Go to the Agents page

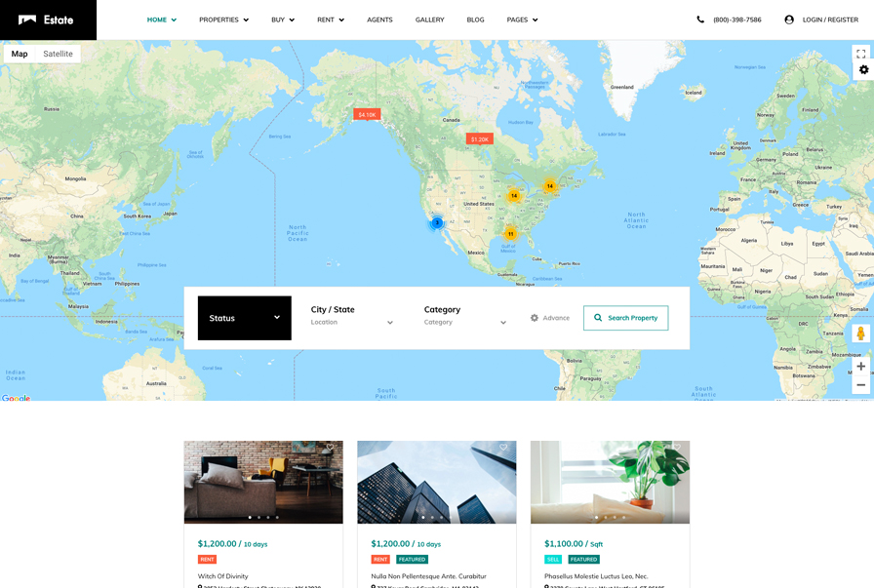[x=379, y=20]
